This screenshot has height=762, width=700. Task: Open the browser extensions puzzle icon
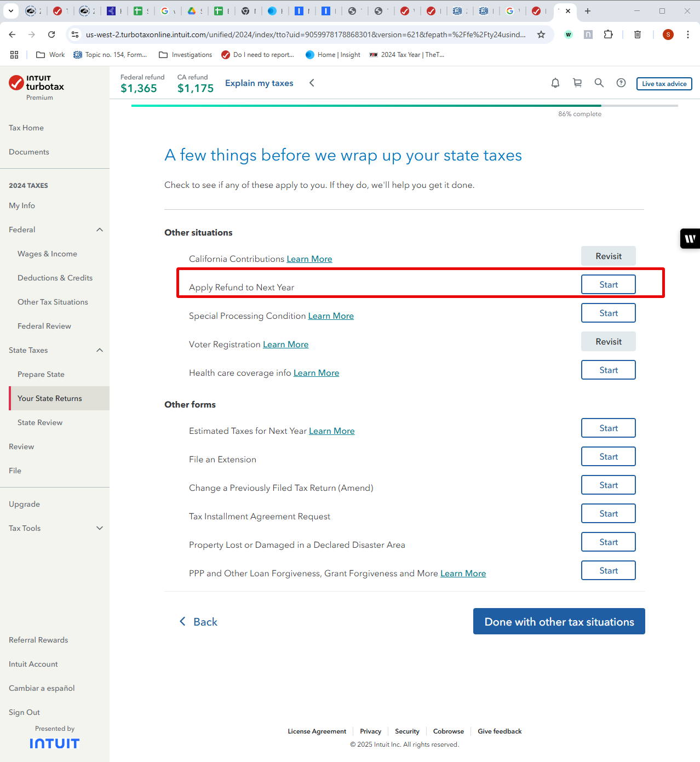[608, 35]
